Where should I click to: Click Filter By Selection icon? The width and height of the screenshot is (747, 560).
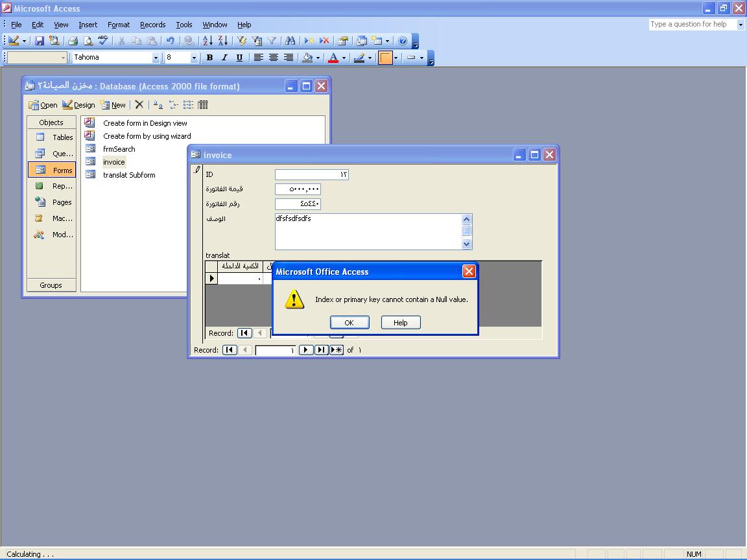[242, 41]
